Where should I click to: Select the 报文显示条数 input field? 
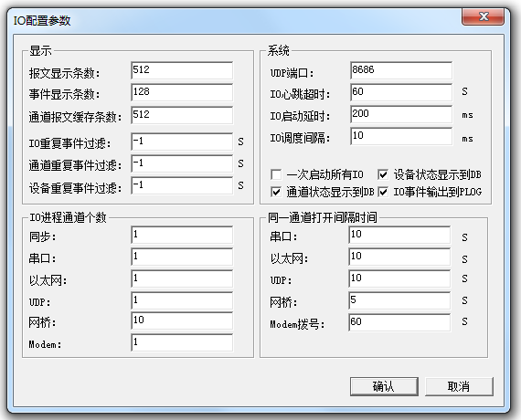point(182,70)
